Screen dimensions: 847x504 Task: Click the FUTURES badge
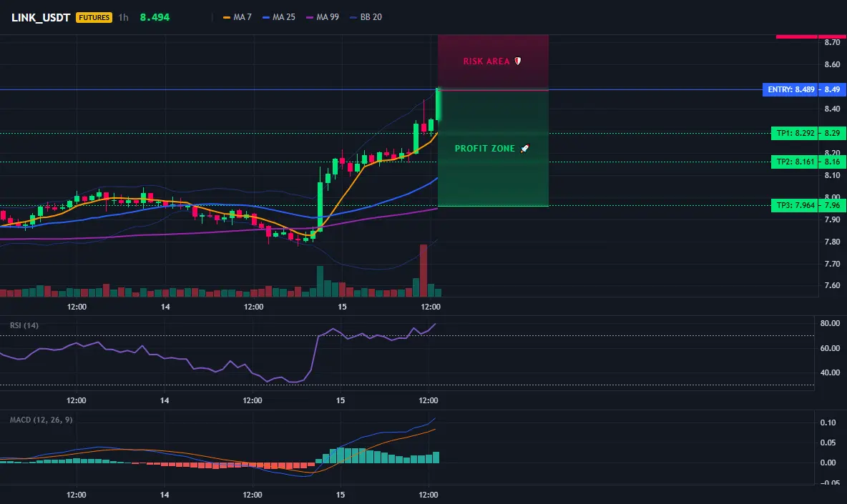[x=94, y=17]
